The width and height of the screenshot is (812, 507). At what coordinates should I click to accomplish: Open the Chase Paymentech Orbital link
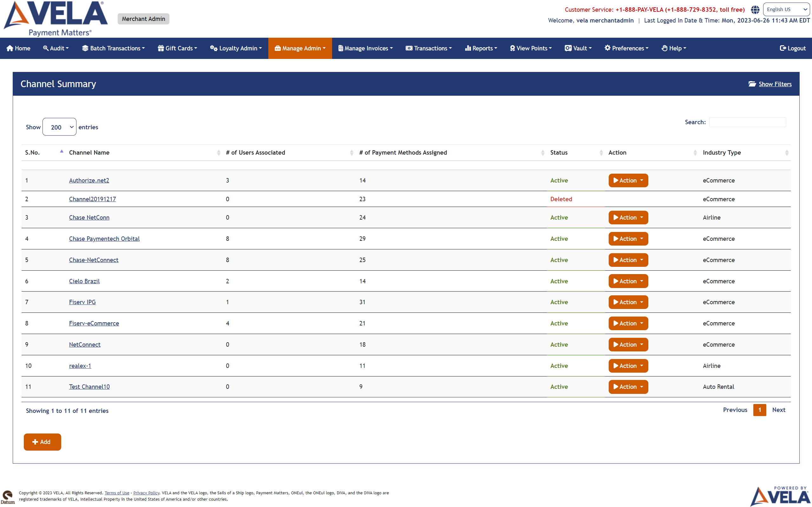tap(104, 239)
